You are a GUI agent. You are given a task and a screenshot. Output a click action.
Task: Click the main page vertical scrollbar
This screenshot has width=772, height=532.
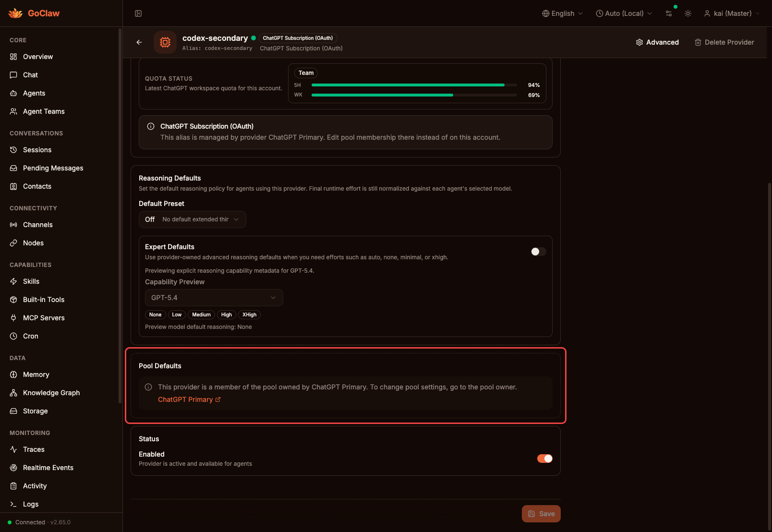pos(770,355)
